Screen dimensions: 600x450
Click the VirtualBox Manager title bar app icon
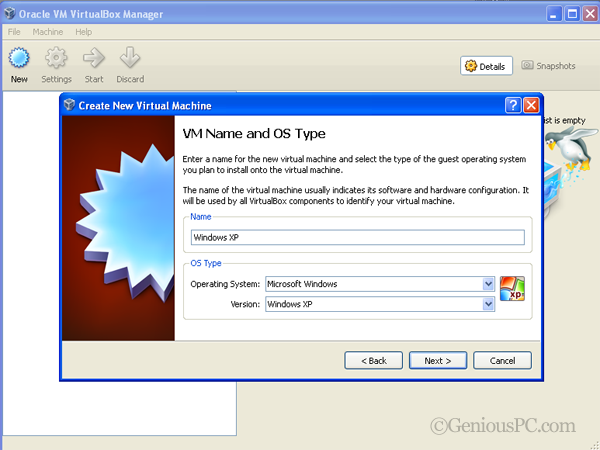[10, 14]
